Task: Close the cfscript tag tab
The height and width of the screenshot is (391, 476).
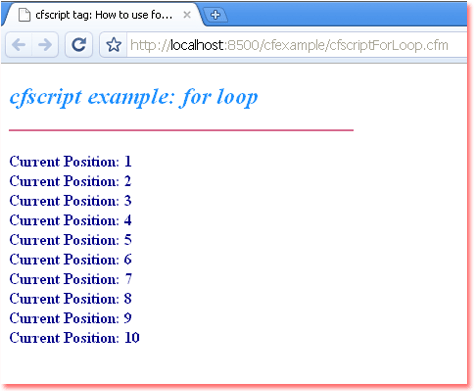Action: (x=187, y=15)
